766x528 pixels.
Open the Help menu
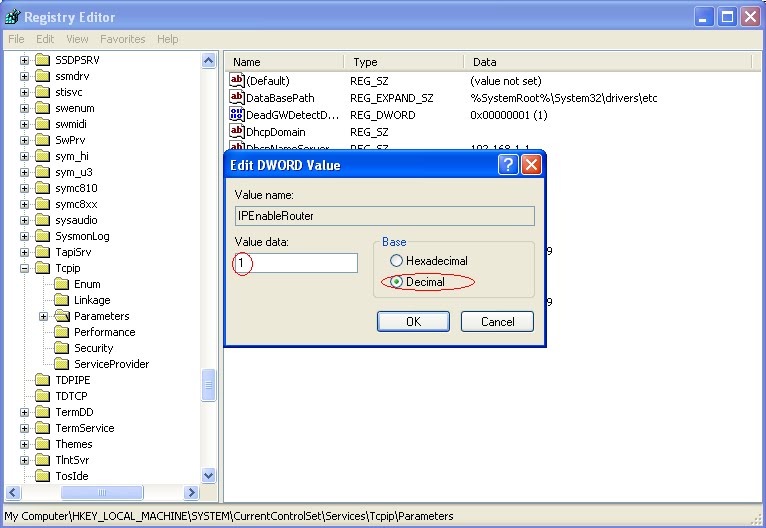coord(168,39)
